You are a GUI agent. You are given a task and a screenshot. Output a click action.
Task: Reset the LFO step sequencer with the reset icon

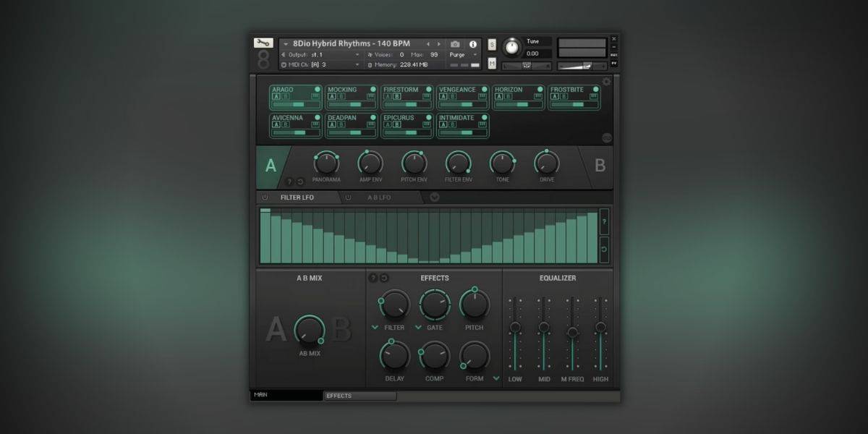point(604,250)
